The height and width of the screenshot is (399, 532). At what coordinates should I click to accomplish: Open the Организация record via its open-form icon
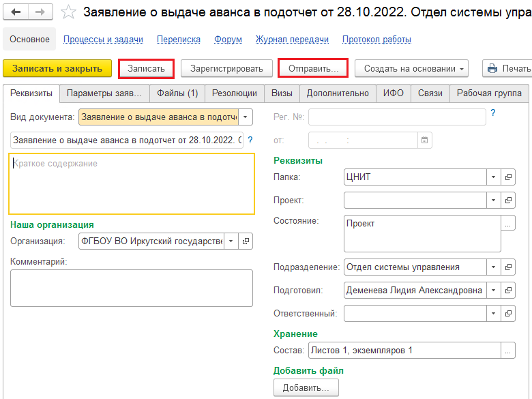[246, 241]
